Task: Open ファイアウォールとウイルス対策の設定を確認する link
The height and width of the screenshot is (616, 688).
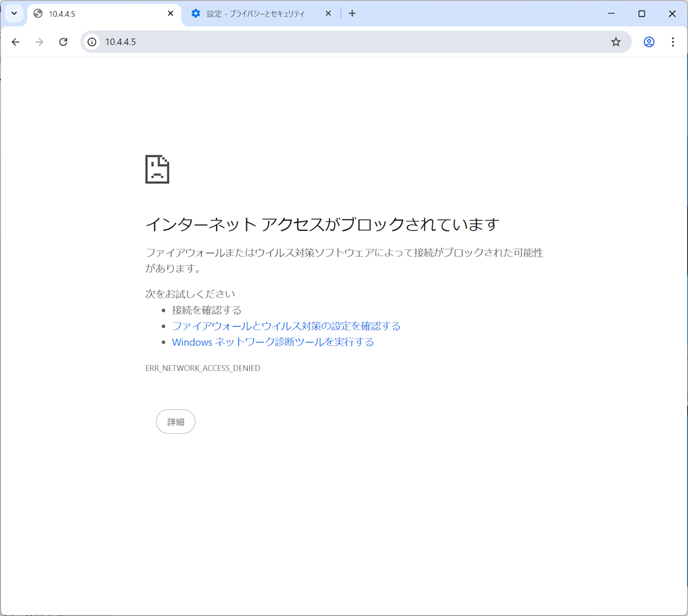Action: 286,326
